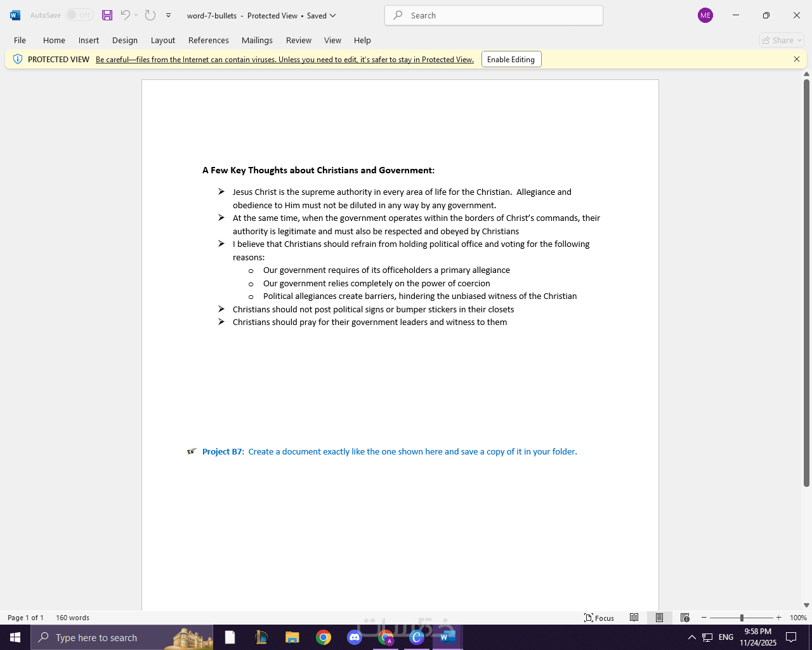Click the taskbar clock showing 9:58 PM
The height and width of the screenshot is (650, 812).
point(758,637)
